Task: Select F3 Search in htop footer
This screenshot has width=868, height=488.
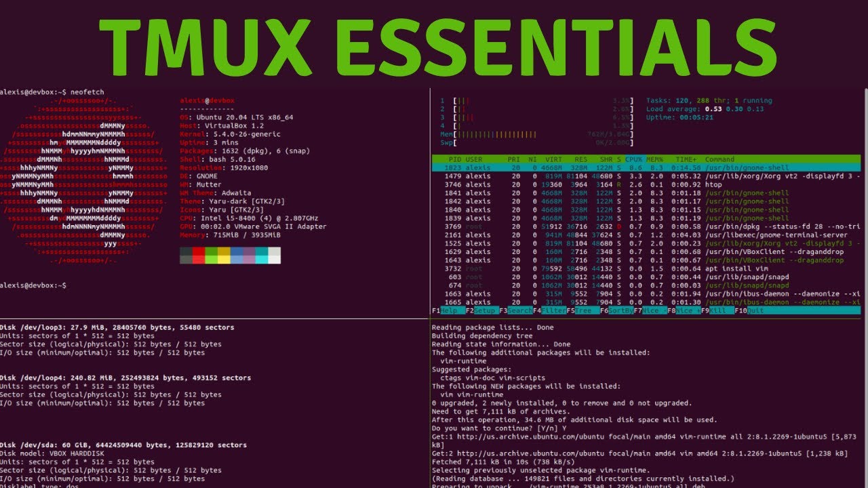Action: tap(515, 310)
